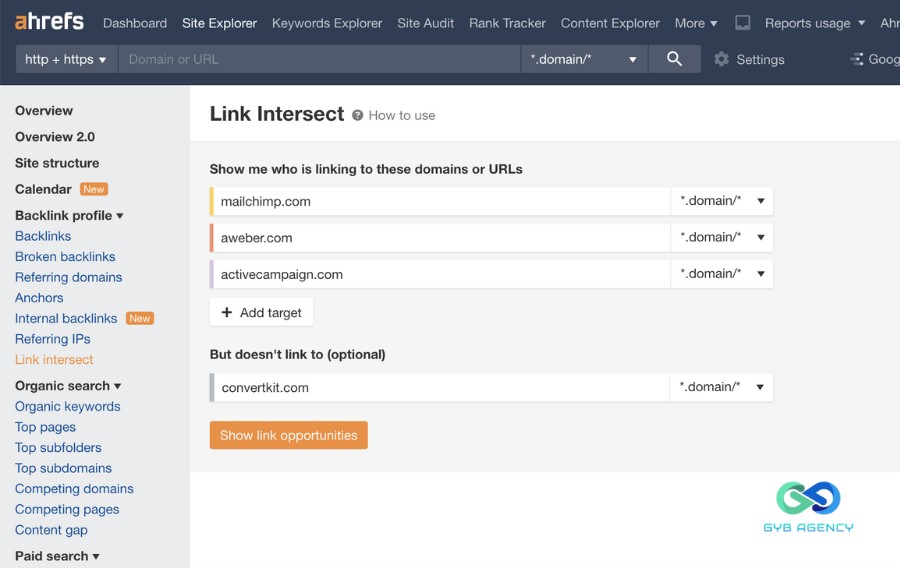The width and height of the screenshot is (900, 568).
Task: Open Competing pages report
Action: click(67, 509)
